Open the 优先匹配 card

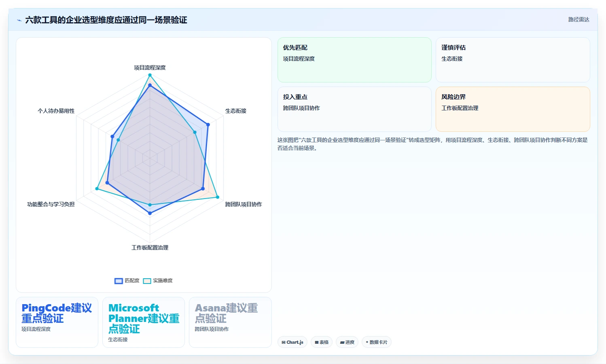pos(354,60)
